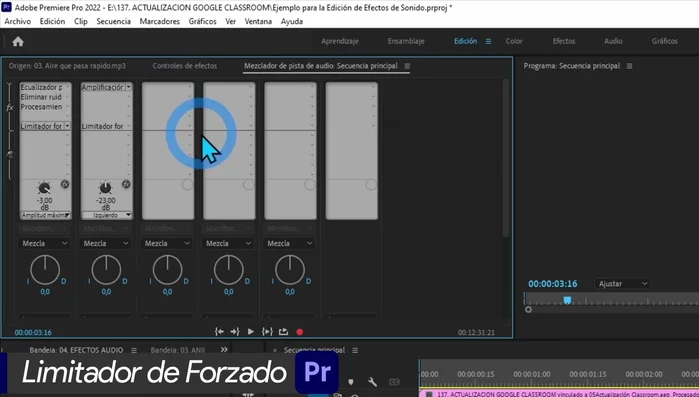Switch to Efectos workspace

point(564,41)
